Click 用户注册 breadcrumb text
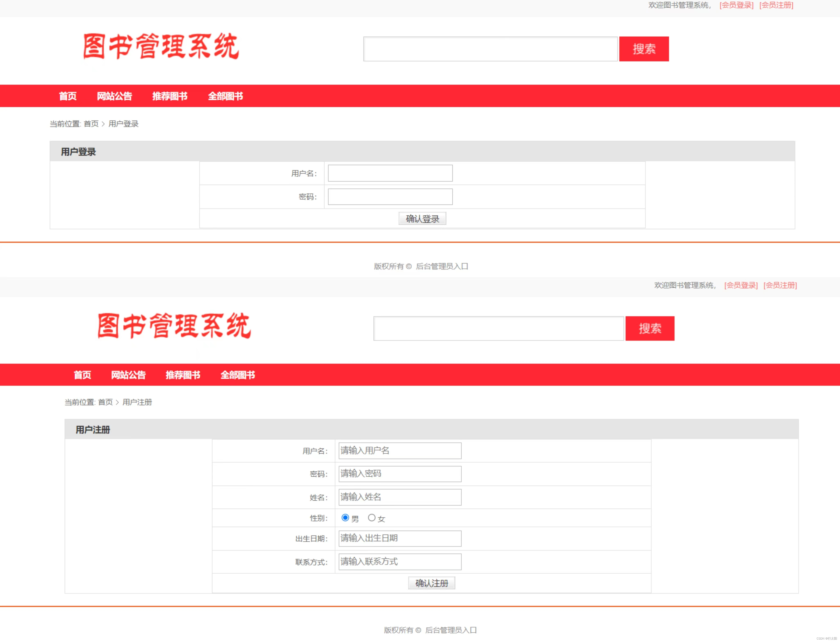The image size is (840, 642). click(x=137, y=402)
